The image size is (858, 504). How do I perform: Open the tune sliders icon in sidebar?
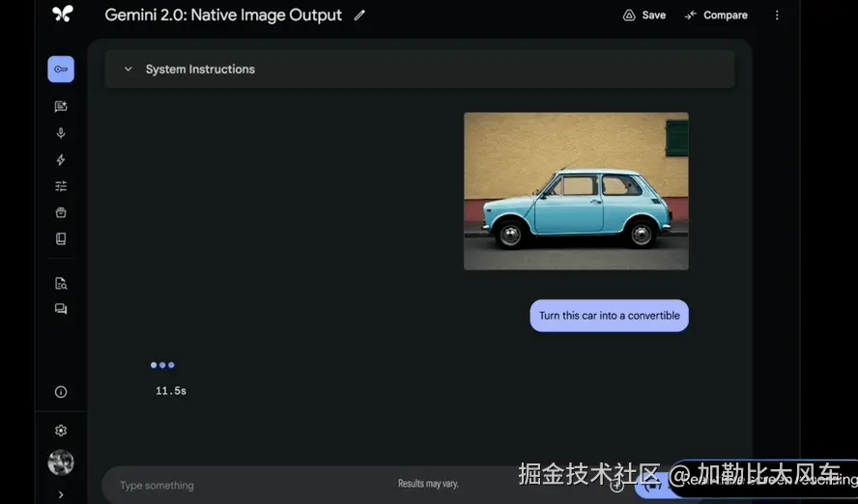61,186
